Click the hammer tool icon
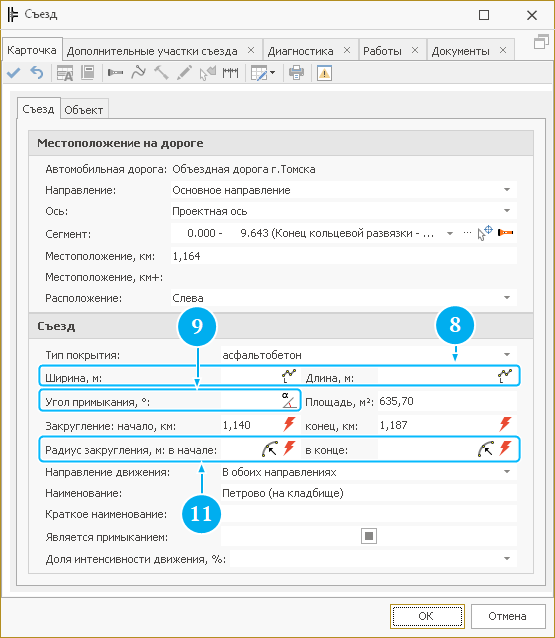The image size is (555, 638). [x=161, y=73]
